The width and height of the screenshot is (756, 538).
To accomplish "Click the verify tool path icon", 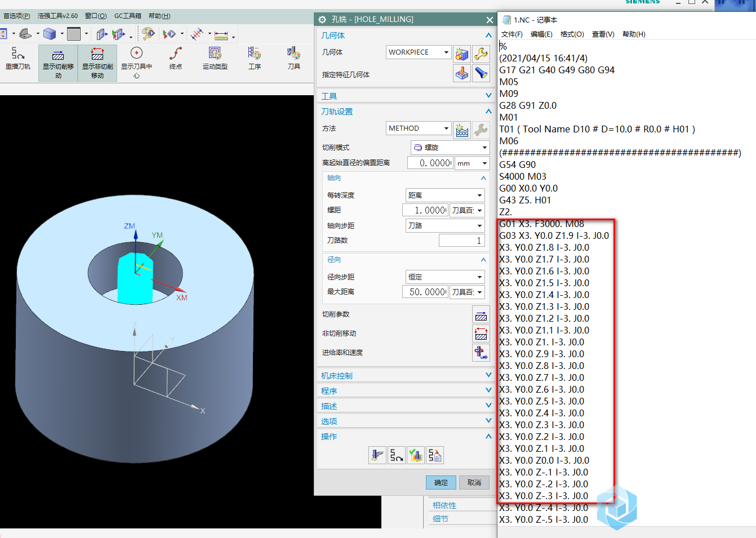I will tap(416, 455).
